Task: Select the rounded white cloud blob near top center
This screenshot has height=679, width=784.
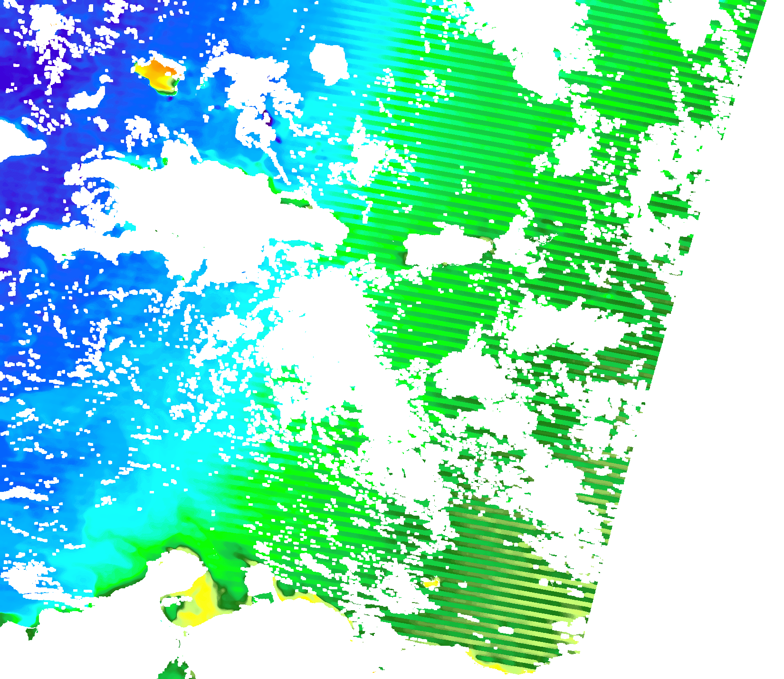Action: click(x=329, y=63)
